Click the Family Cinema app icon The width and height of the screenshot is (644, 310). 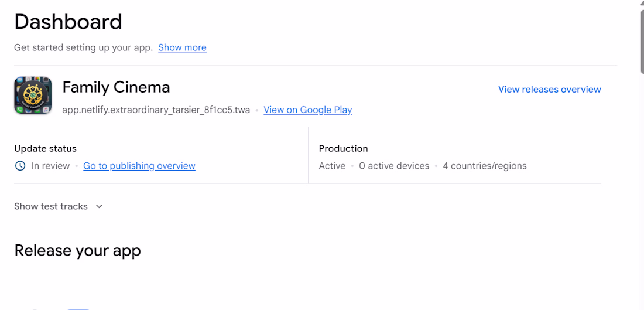[33, 95]
